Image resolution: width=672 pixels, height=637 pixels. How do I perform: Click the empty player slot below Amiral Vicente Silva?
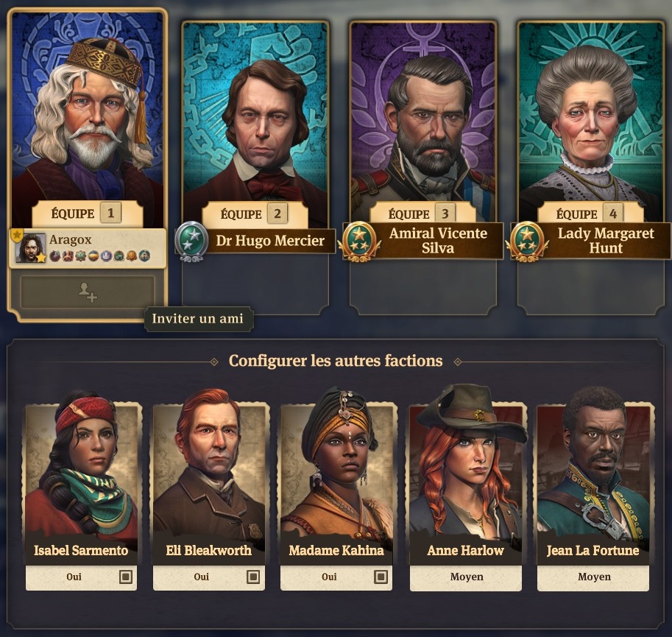(x=423, y=286)
